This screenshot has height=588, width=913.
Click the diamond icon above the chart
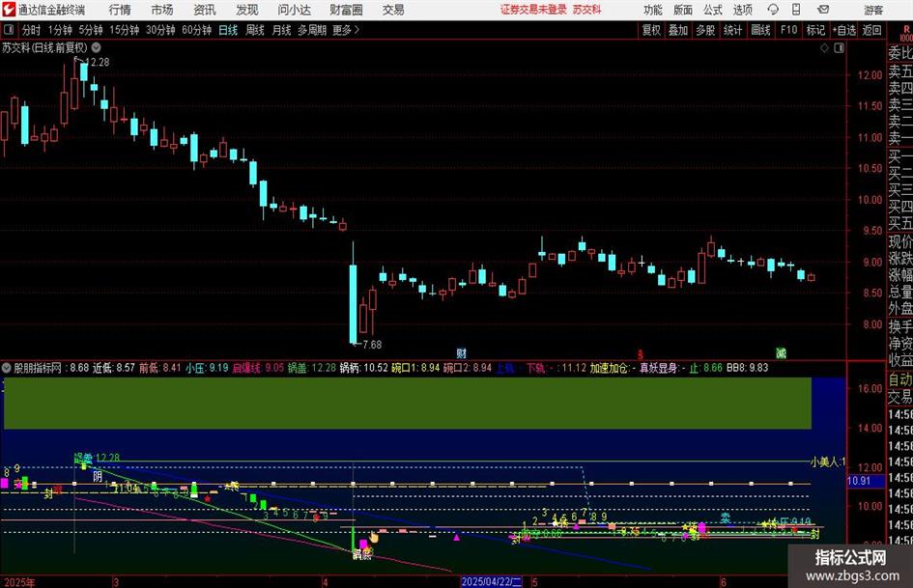[824, 48]
